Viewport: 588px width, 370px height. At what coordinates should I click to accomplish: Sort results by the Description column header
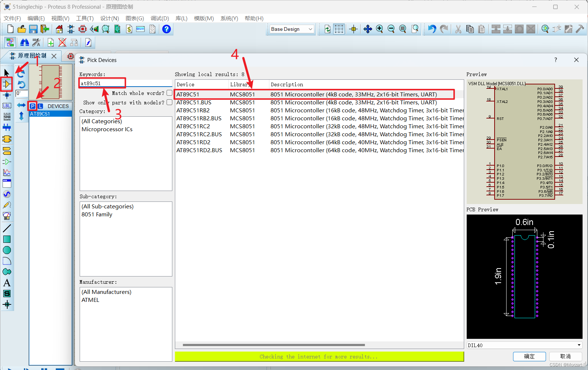366,84
